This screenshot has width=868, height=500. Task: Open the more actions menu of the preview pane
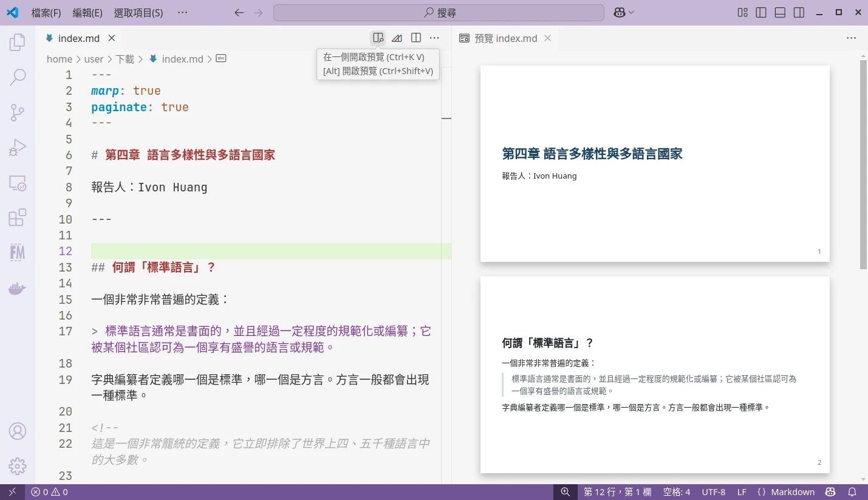click(851, 38)
